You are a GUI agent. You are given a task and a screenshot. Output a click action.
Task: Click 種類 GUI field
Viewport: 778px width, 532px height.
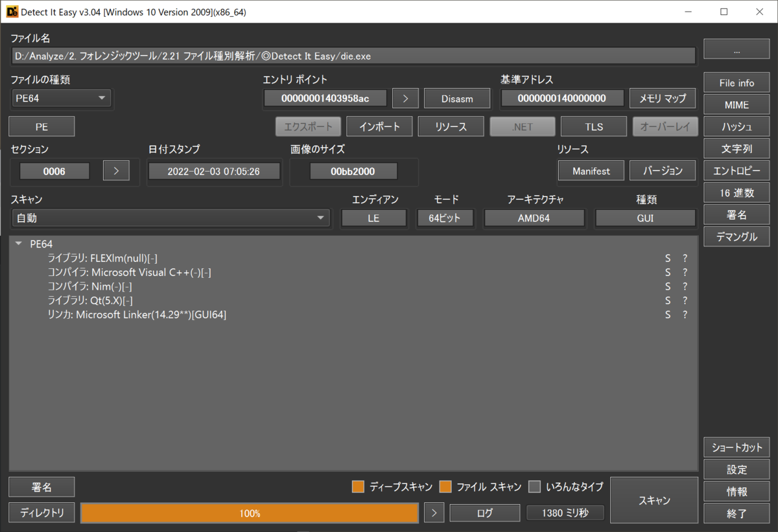point(645,218)
